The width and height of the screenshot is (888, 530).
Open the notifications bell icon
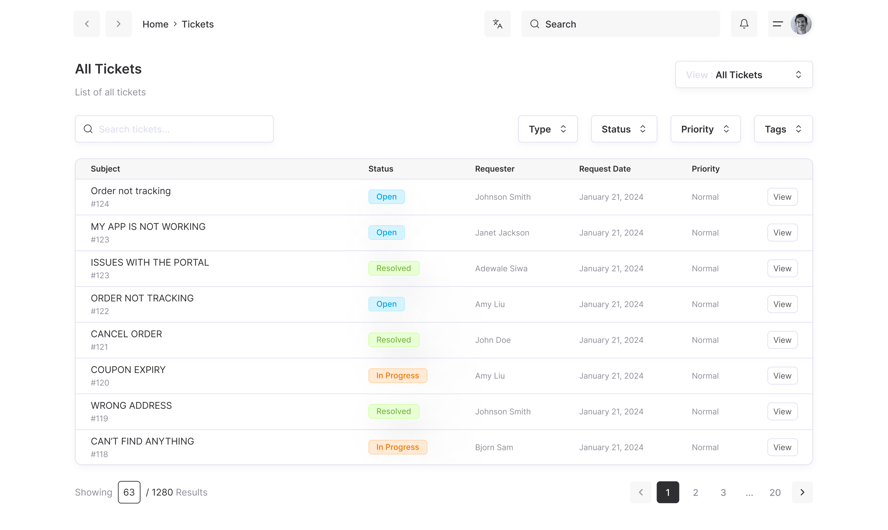point(744,24)
